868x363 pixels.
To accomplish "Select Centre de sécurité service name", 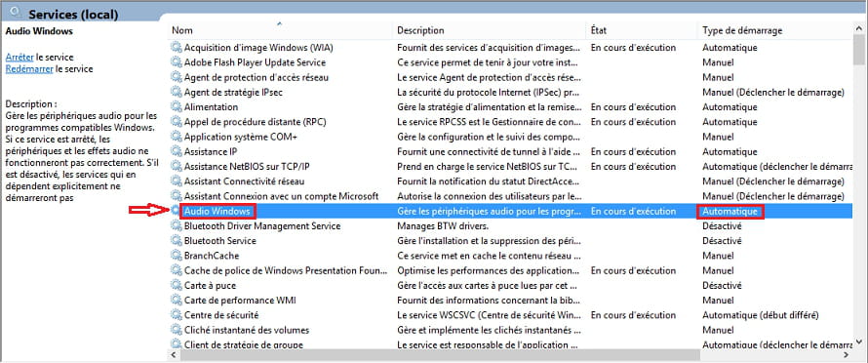I will click(x=221, y=315).
